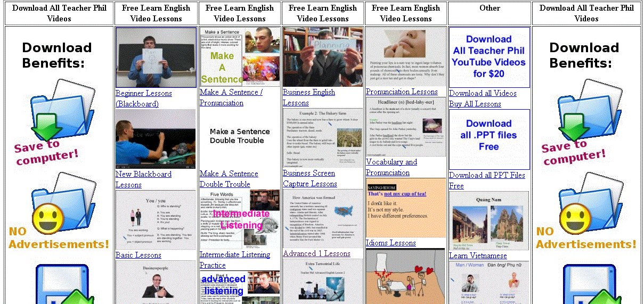The image size is (644, 304).
Task: Click the right Download Benefits heading
Action: click(x=584, y=55)
